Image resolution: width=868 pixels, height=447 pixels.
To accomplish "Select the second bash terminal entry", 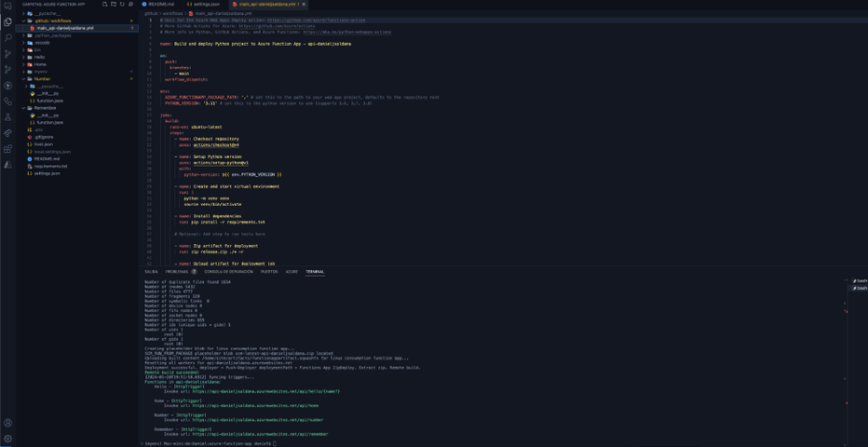I will click(x=859, y=289).
